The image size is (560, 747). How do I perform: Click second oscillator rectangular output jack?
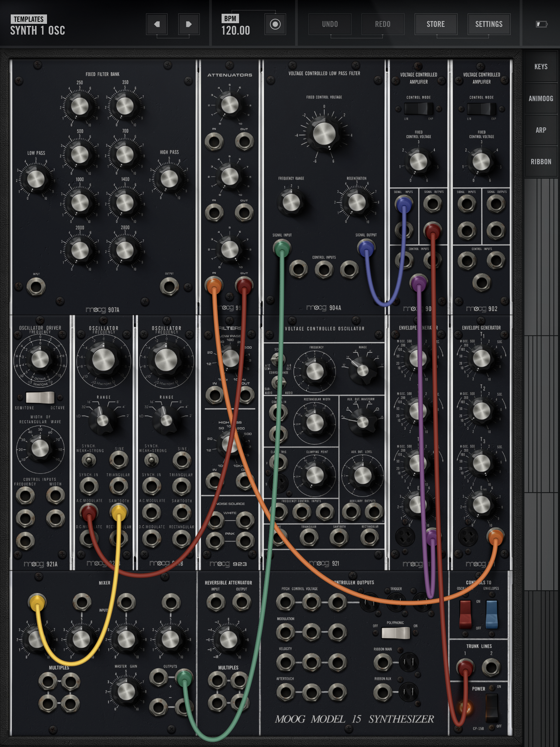click(182, 539)
